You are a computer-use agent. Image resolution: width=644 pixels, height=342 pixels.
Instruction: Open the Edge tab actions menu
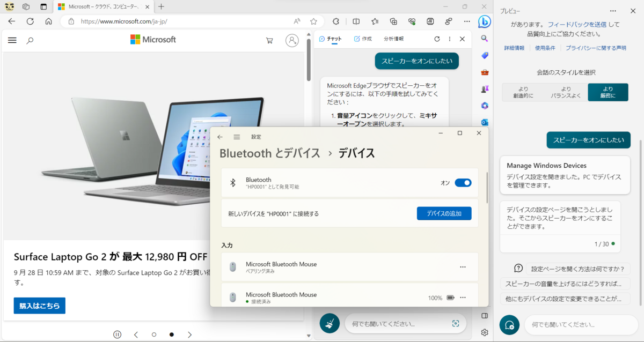pos(43,6)
